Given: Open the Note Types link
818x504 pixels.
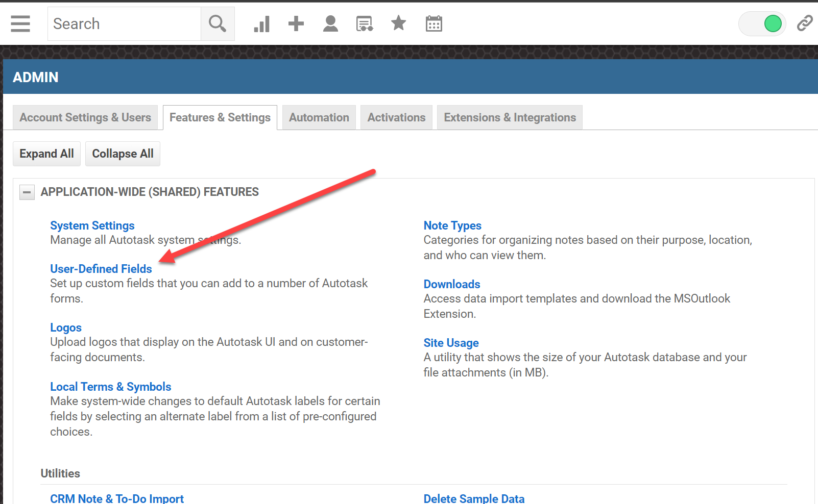Looking at the screenshot, I should click(452, 225).
